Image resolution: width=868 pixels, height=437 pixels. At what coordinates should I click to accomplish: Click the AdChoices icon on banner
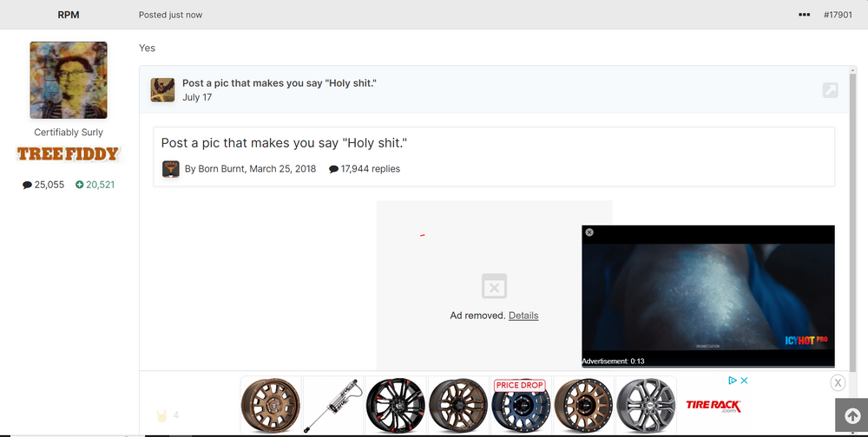[x=733, y=381]
